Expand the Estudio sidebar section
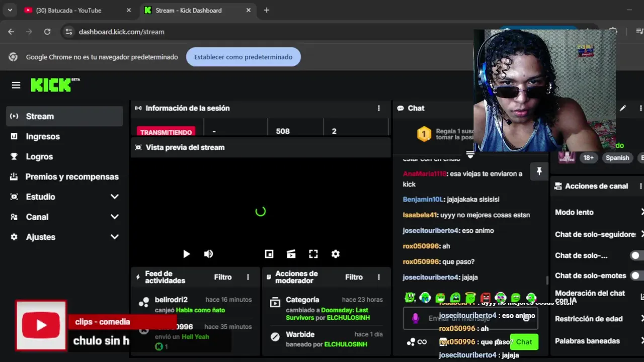Image resolution: width=644 pixels, height=362 pixels. point(114,197)
